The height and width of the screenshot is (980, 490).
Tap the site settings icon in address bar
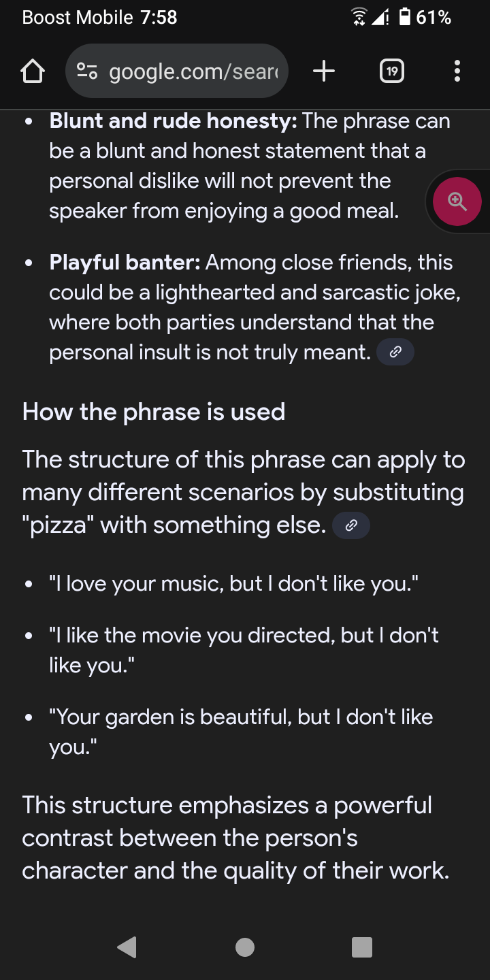(87, 71)
